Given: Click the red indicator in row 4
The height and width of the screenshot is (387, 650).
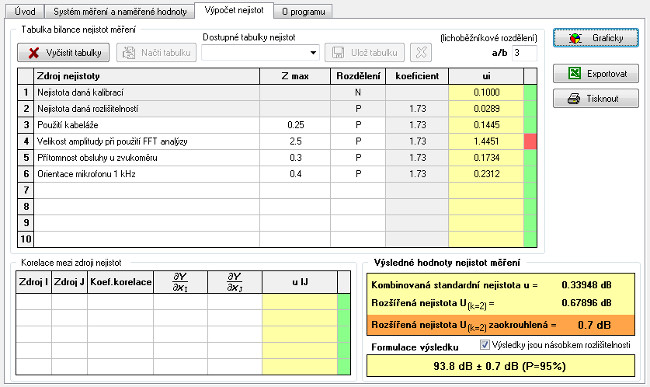Looking at the screenshot, I should click(x=530, y=141).
